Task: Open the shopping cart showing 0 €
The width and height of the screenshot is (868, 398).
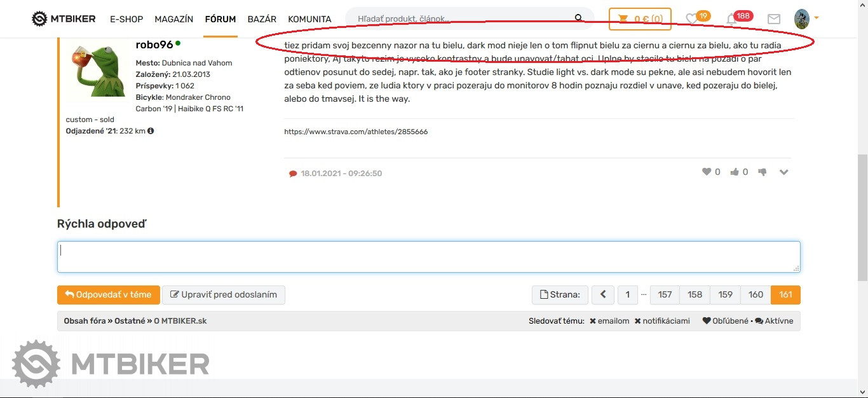Action: tap(640, 19)
